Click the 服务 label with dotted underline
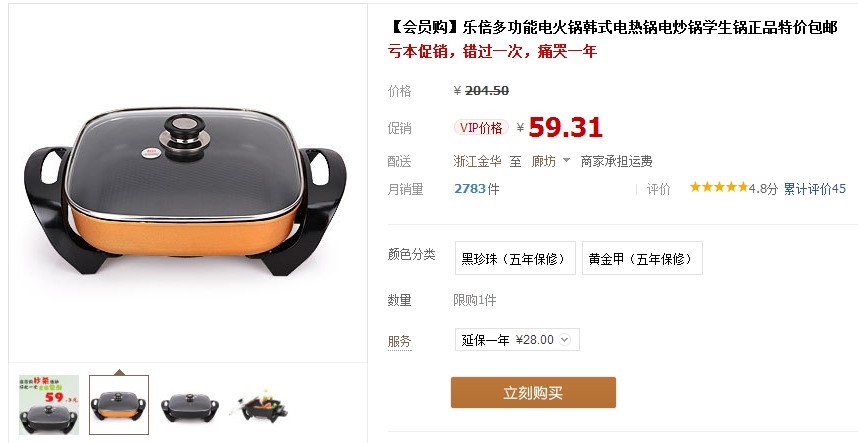The height and width of the screenshot is (443, 858). click(x=399, y=341)
